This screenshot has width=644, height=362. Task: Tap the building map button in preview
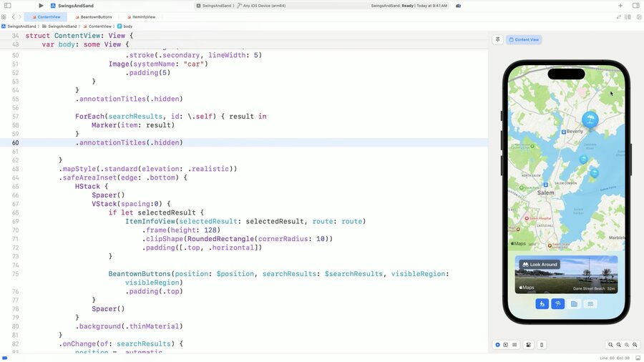574,304
